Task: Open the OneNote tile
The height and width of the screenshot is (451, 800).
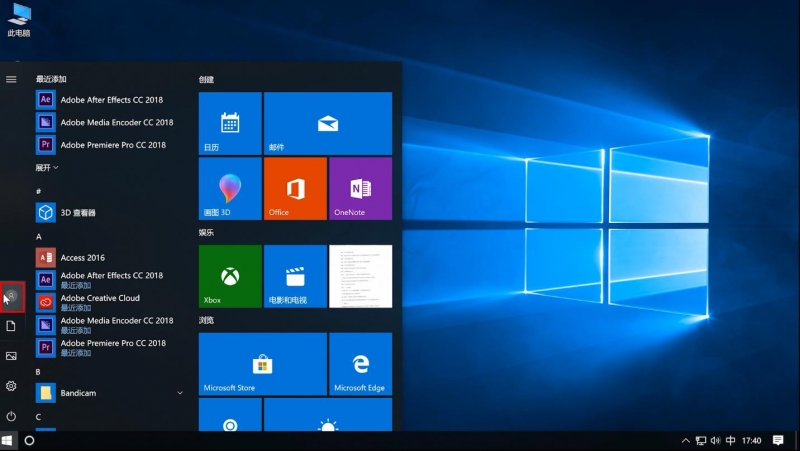Action: (361, 189)
